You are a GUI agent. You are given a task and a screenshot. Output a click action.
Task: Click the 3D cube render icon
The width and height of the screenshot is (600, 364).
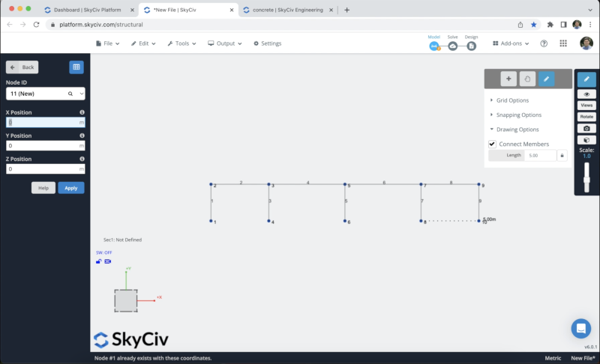tap(586, 140)
